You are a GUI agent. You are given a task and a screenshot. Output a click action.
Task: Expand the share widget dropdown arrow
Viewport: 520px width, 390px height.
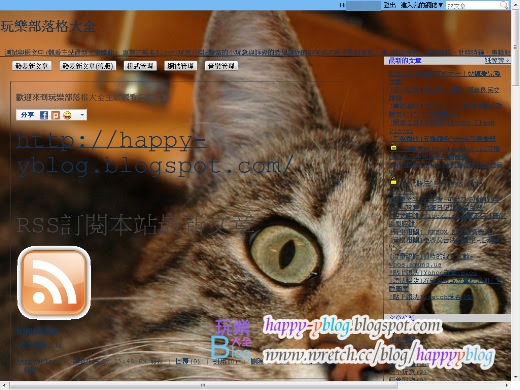point(82,115)
